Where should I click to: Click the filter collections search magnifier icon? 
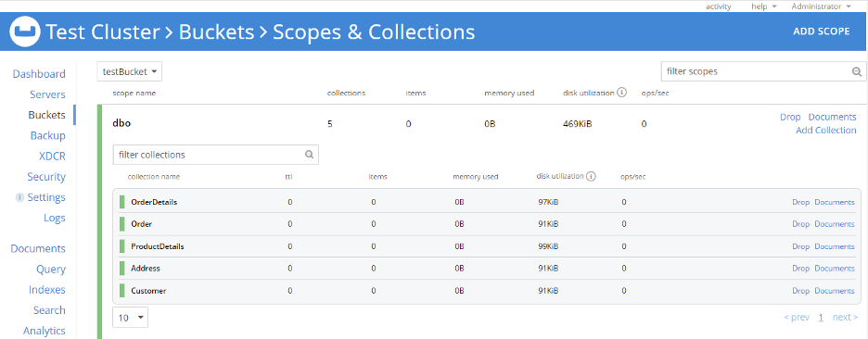(x=310, y=155)
